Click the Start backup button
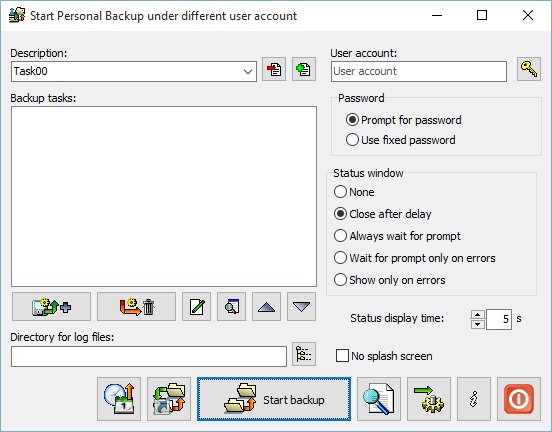The height and width of the screenshot is (432, 552). pyautogui.click(x=274, y=399)
